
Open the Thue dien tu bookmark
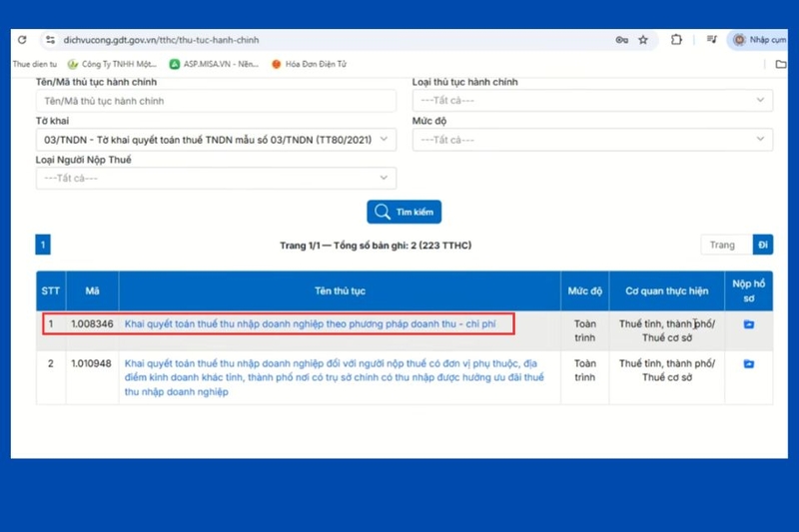click(35, 64)
